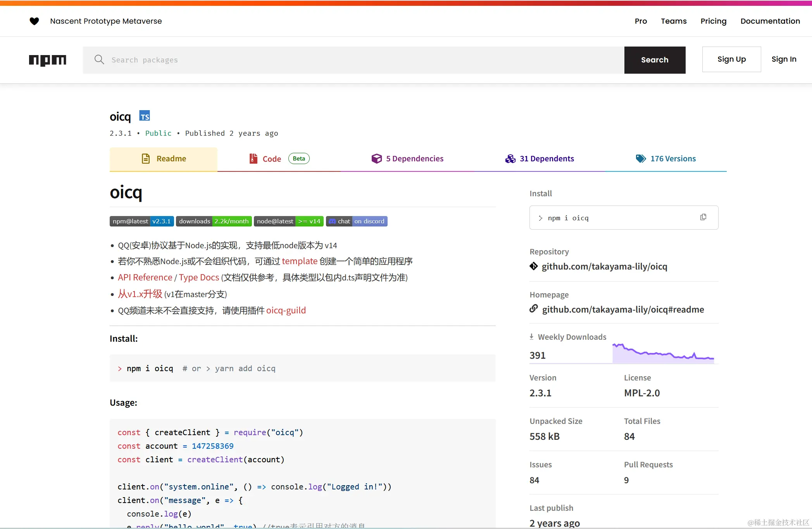Click the chat on discord badge
Screen dimensions: 812x529
pos(357,221)
